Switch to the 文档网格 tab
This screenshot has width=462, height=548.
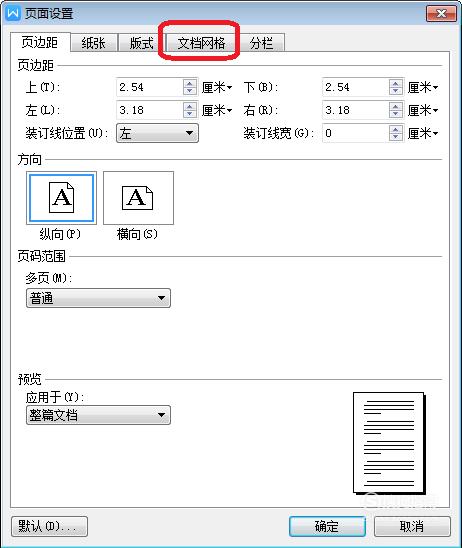201,43
